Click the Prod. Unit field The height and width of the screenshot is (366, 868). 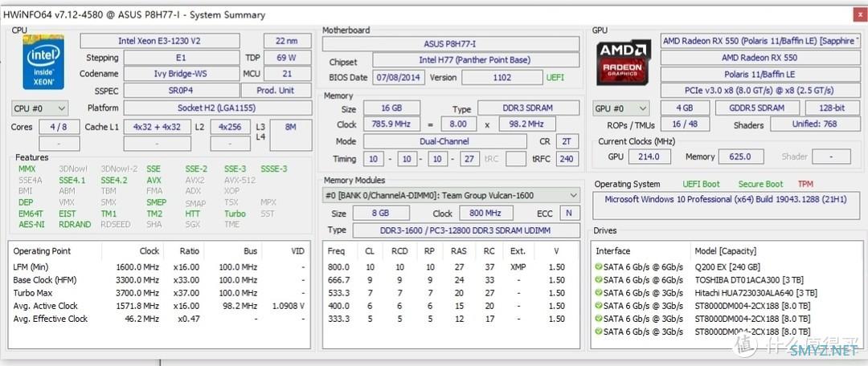click(276, 91)
